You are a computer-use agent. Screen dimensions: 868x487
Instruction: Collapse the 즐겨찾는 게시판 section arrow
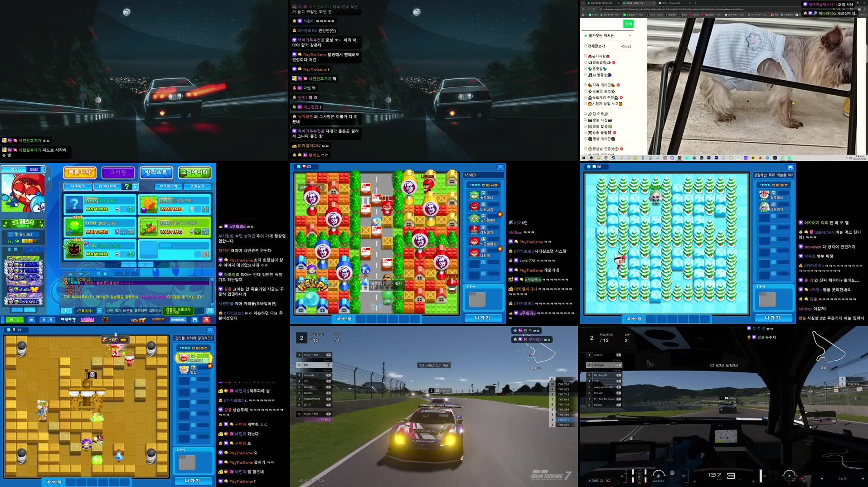630,35
